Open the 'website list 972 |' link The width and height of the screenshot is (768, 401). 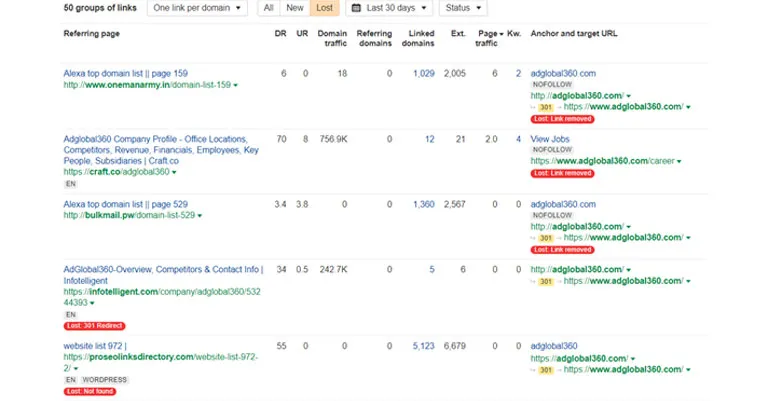[x=95, y=346]
